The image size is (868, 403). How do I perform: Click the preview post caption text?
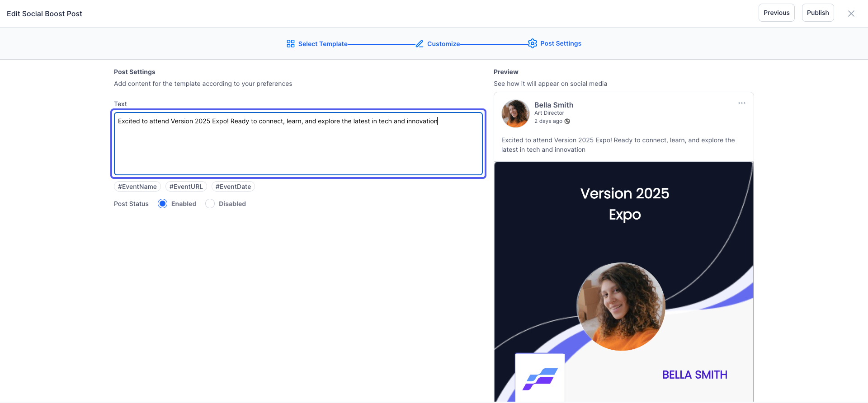[618, 145]
